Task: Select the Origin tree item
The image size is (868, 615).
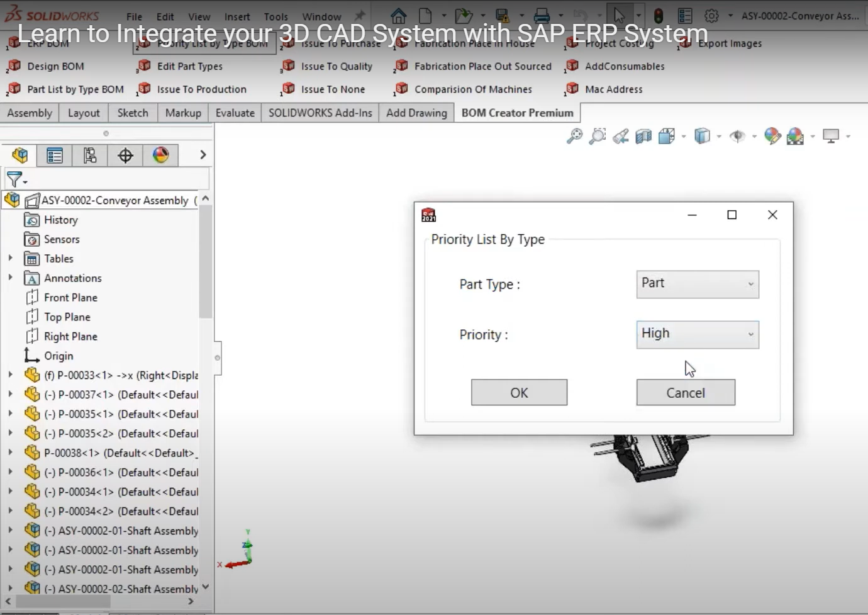Action: tap(48, 356)
